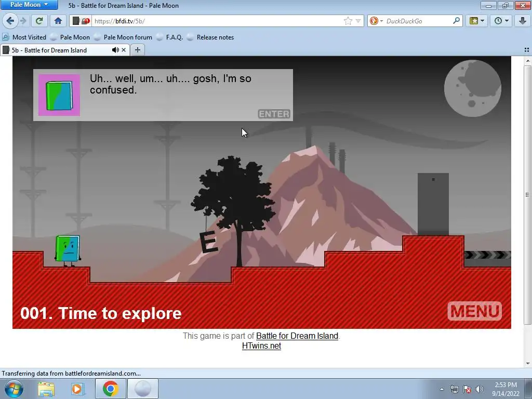532x399 pixels.
Task: Open Windows Media Player from the taskbar
Action: tap(77, 389)
